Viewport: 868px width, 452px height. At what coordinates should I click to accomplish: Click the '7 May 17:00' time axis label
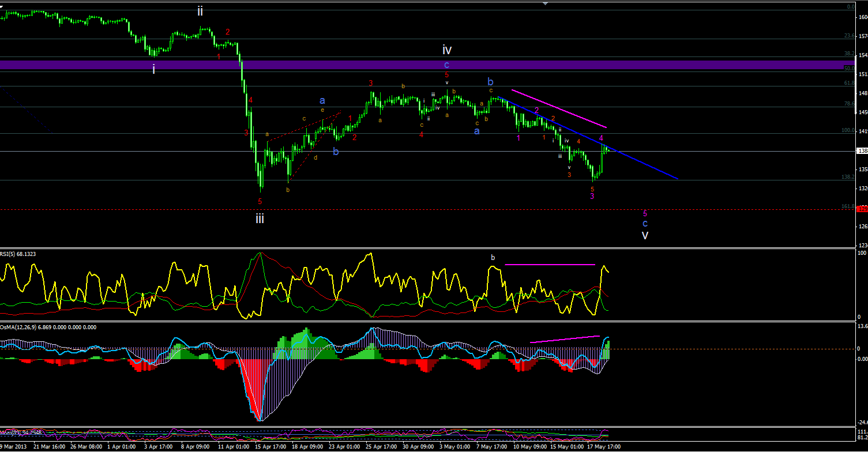(491, 447)
